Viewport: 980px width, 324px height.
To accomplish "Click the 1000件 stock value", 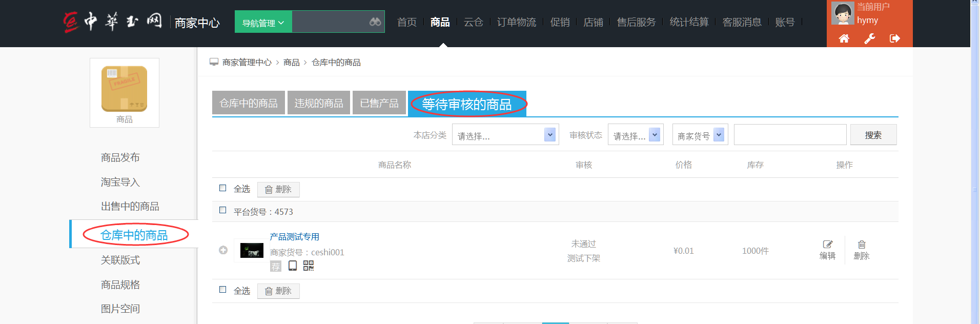I will 755,251.
